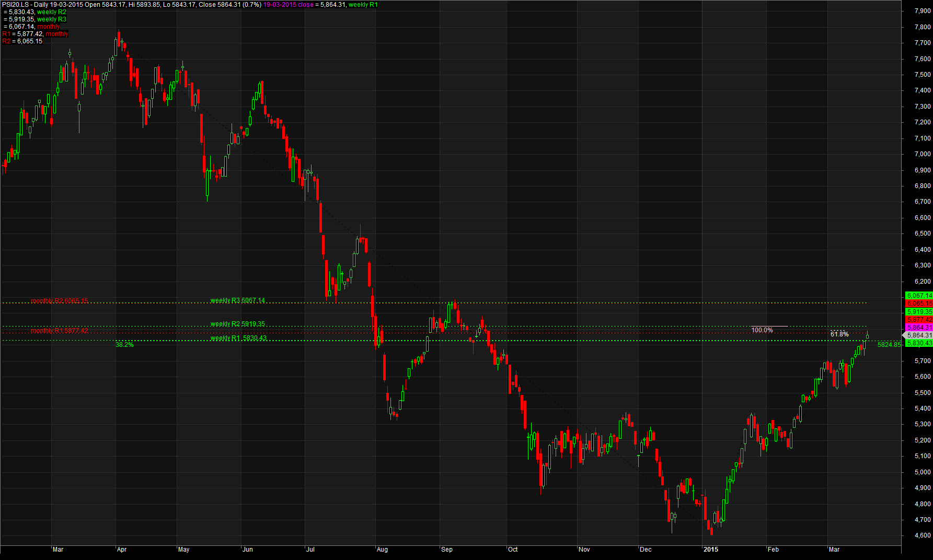The image size is (933, 560).
Task: Click the red 6,065.15 price tag
Action: click(x=919, y=304)
